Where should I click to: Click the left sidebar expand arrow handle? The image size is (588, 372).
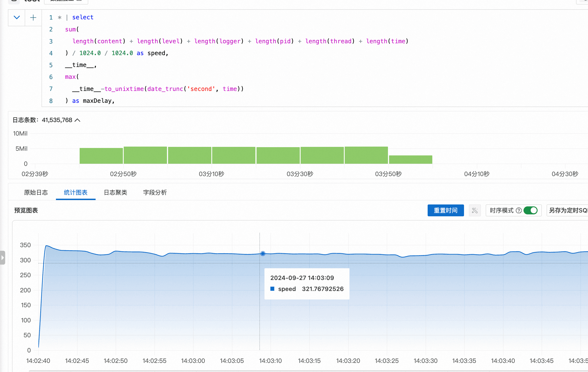coord(2,258)
